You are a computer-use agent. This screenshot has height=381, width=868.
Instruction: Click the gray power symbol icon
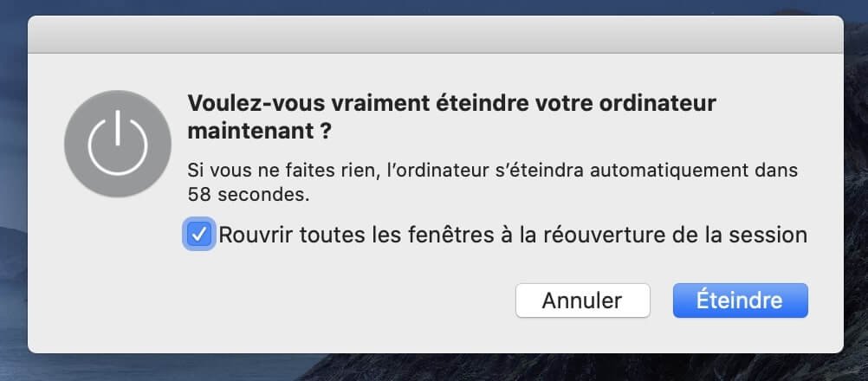pos(117,144)
